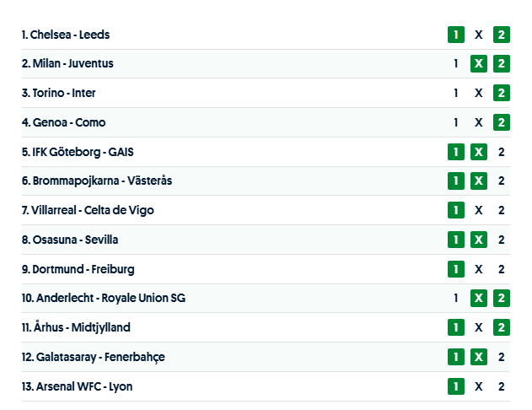Click the Arsenal WFC - Lyon match label
Screen dimensions: 532x410
click(78, 386)
